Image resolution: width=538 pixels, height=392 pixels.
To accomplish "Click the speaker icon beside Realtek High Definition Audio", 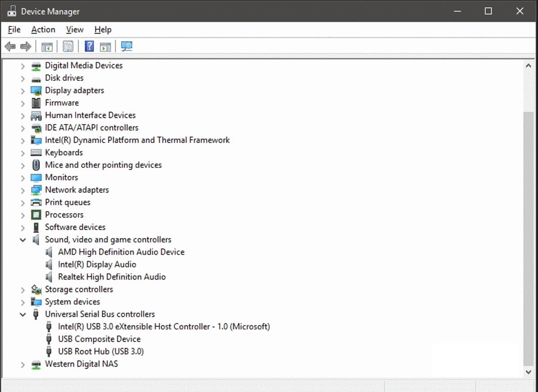I will 49,277.
